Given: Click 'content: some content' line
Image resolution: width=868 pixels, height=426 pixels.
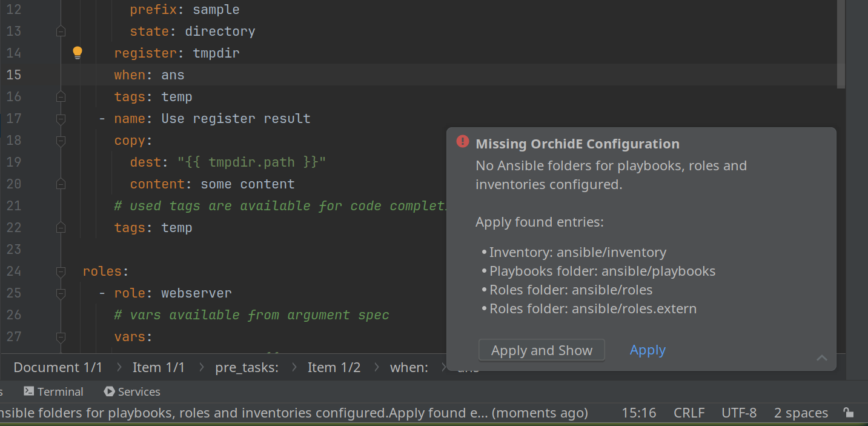Looking at the screenshot, I should 212,184.
